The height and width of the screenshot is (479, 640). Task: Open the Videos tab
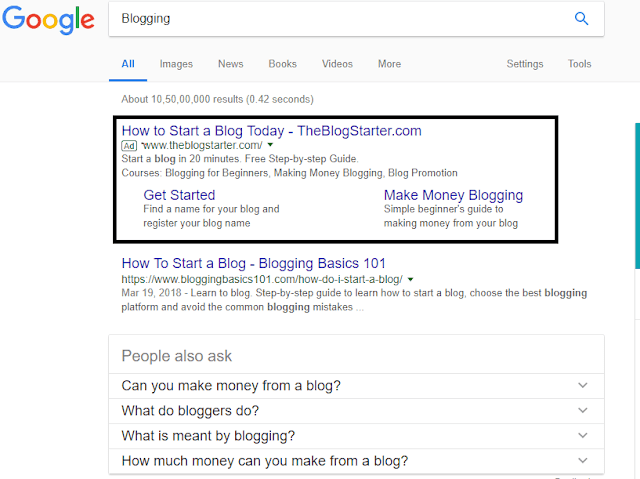click(337, 64)
